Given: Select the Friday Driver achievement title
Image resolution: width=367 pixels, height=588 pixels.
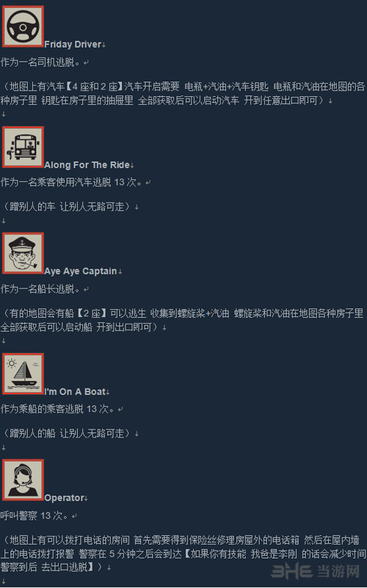Looking at the screenshot, I should pos(73,44).
